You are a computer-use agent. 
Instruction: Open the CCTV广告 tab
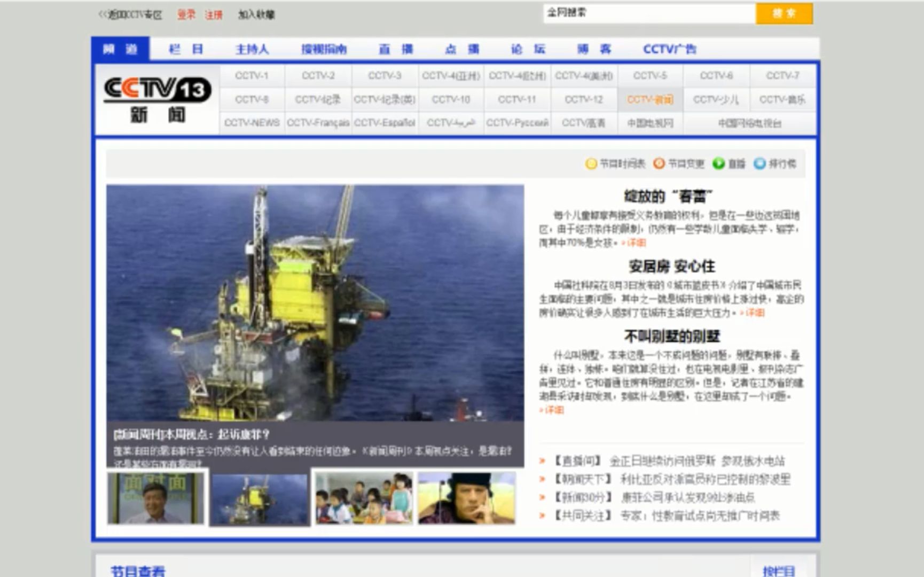(670, 49)
